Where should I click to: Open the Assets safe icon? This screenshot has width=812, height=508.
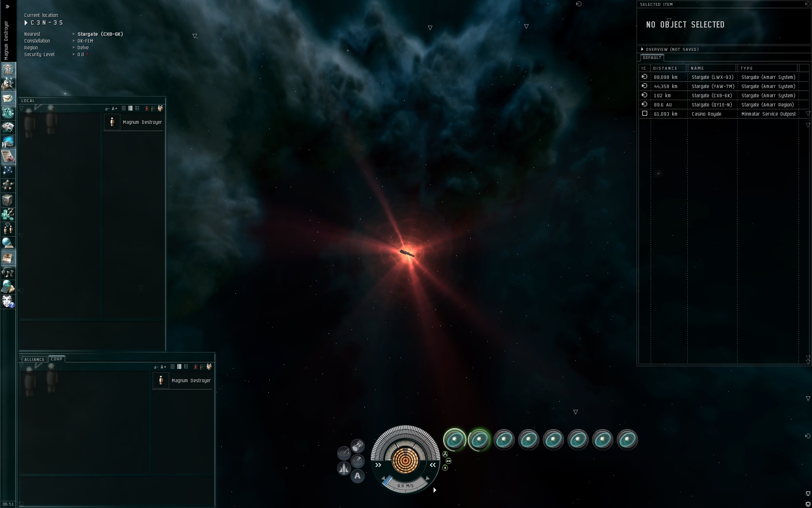(x=8, y=200)
